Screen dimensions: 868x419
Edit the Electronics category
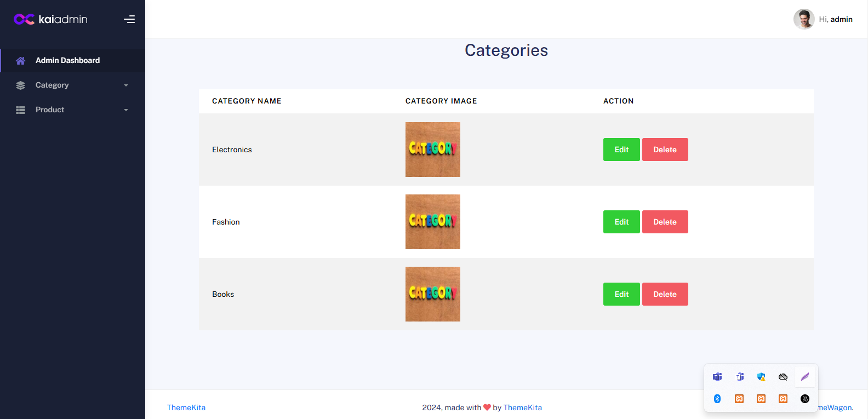(621, 150)
